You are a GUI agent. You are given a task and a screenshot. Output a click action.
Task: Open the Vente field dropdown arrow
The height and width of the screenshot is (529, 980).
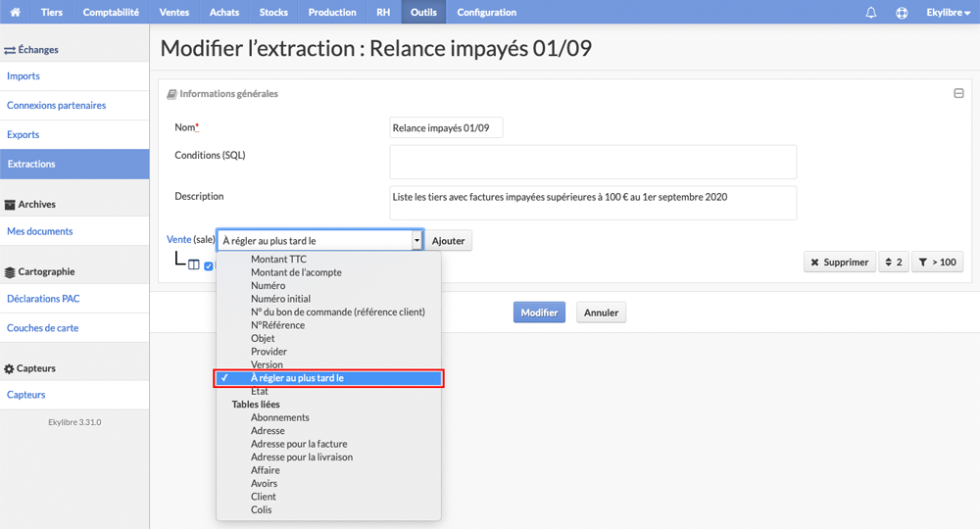416,240
